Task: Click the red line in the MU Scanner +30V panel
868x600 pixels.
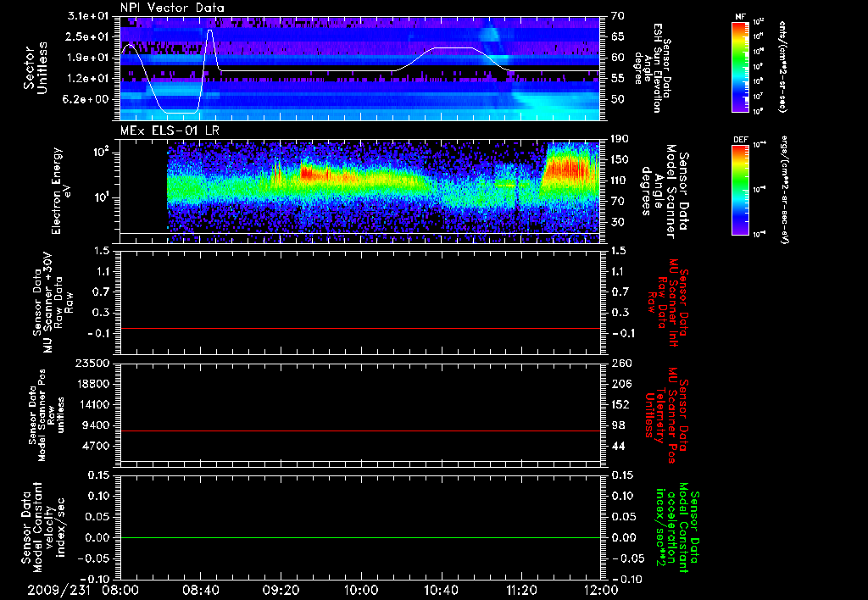Action: point(360,328)
